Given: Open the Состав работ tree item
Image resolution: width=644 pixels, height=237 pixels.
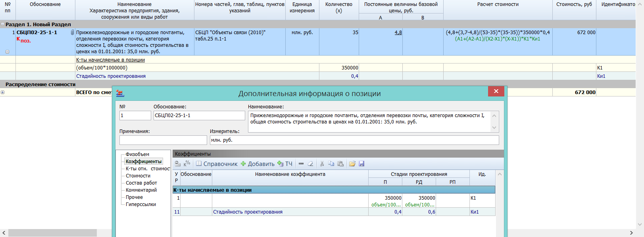Looking at the screenshot, I should pos(141,183).
